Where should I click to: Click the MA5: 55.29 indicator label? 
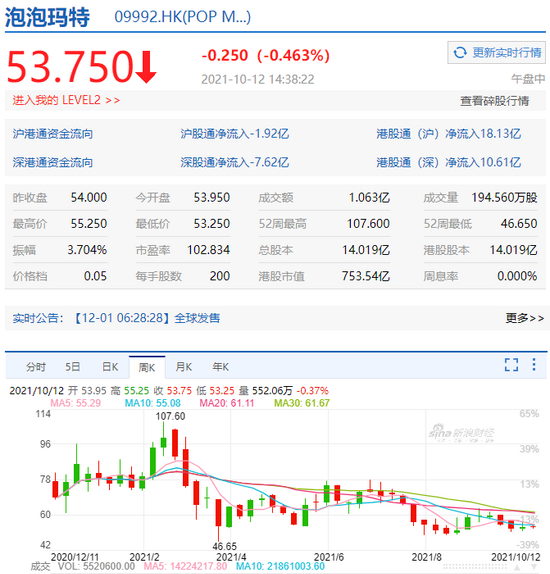(x=75, y=403)
